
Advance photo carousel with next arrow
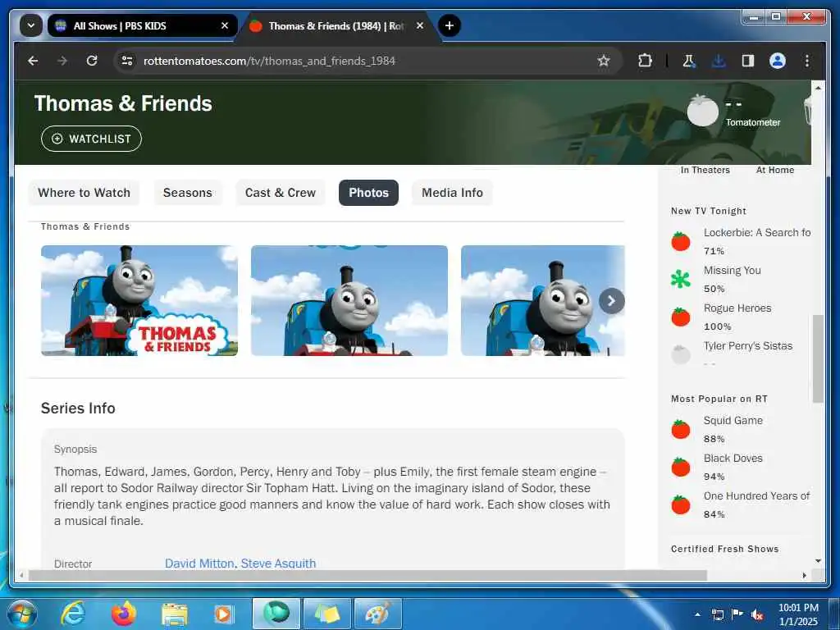612,301
